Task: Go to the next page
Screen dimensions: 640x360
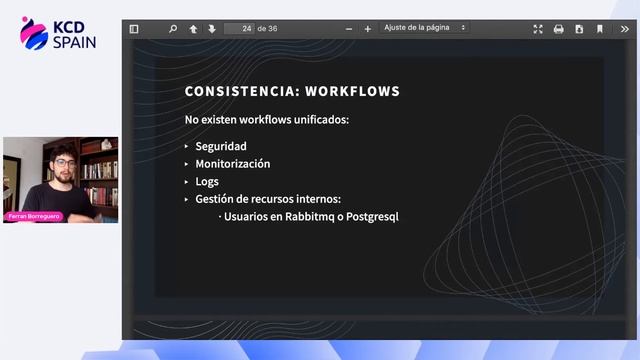Action: click(212, 29)
